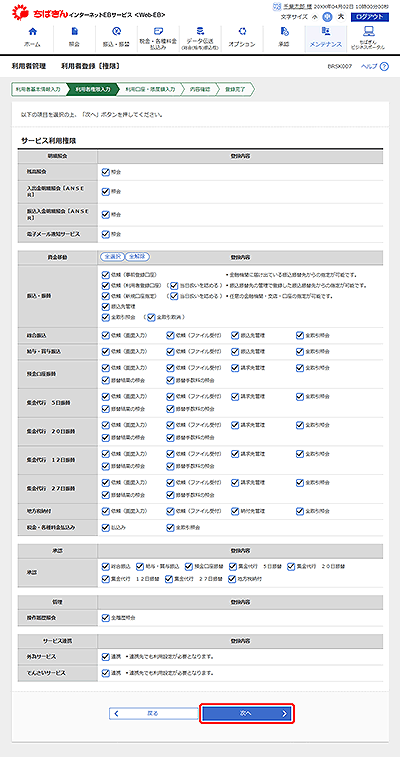Toggle 全取引取消 checkbox

(152, 317)
